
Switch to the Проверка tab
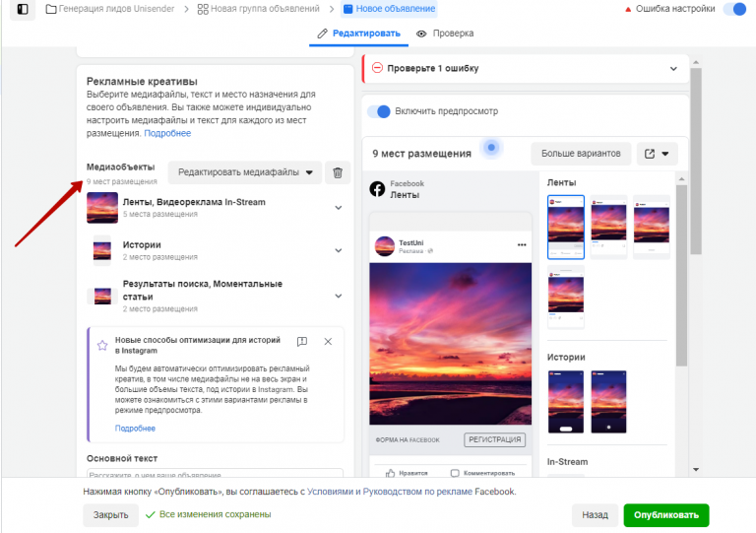click(445, 33)
